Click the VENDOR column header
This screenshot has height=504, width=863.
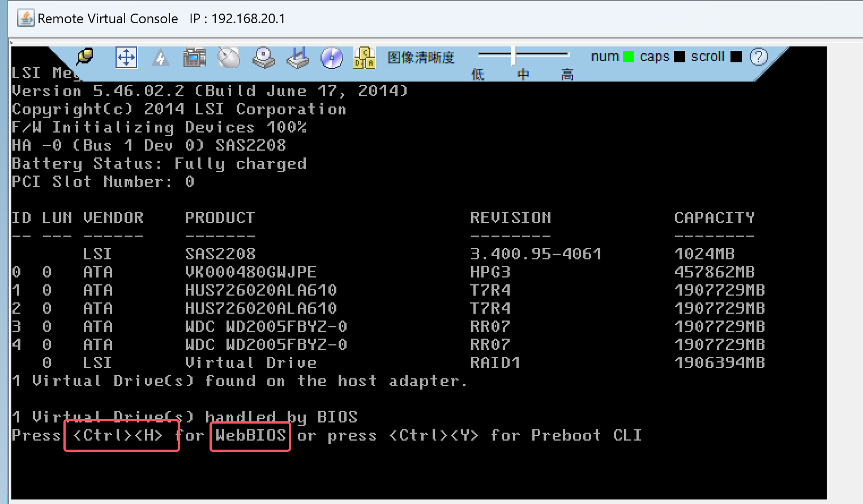tap(113, 218)
